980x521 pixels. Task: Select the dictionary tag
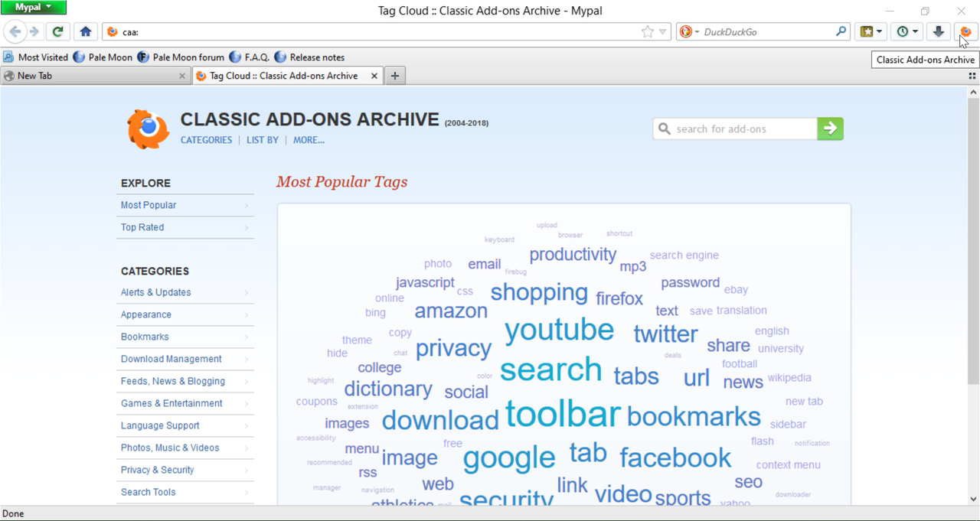coord(388,389)
